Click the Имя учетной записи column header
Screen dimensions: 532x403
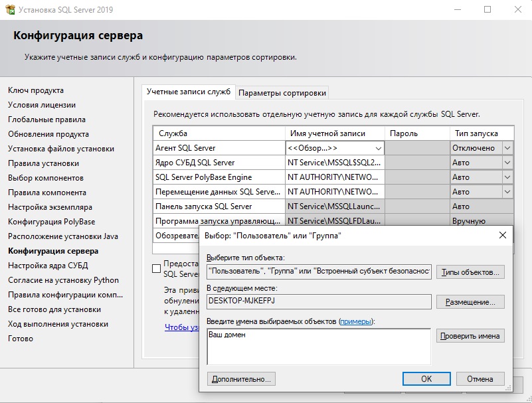tap(335, 133)
